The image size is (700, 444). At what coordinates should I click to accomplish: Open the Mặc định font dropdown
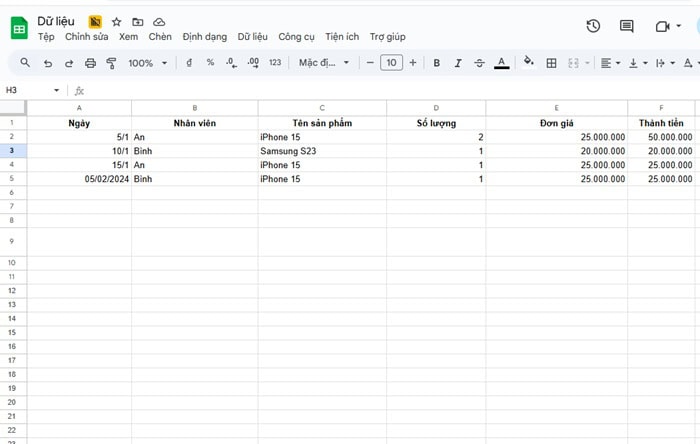[x=324, y=63]
